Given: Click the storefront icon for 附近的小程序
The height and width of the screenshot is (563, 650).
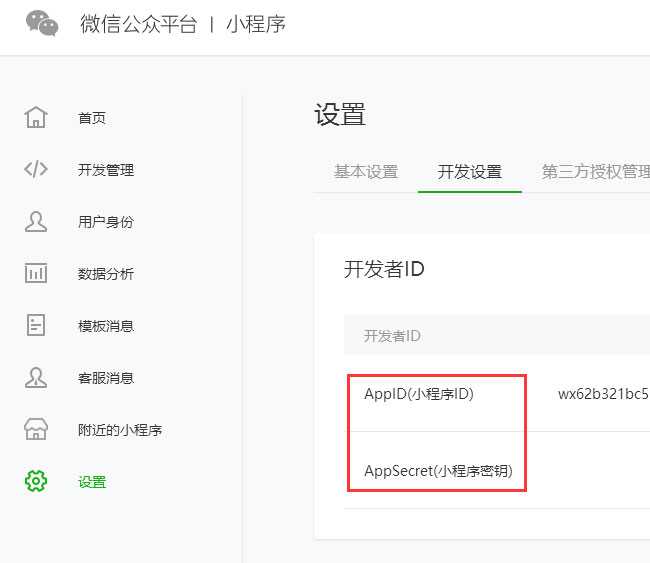Looking at the screenshot, I should click(36, 430).
